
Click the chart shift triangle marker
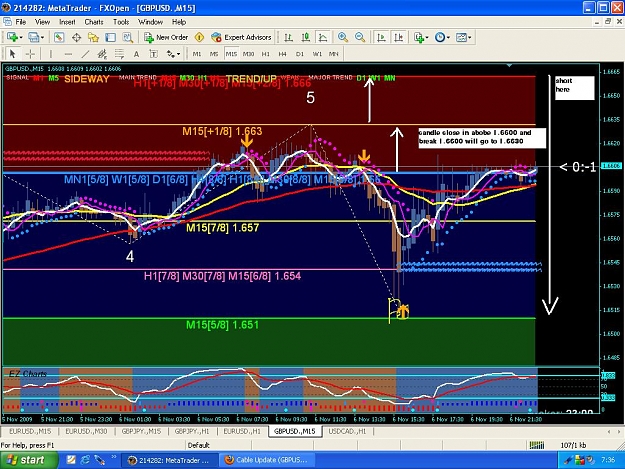(x=509, y=65)
